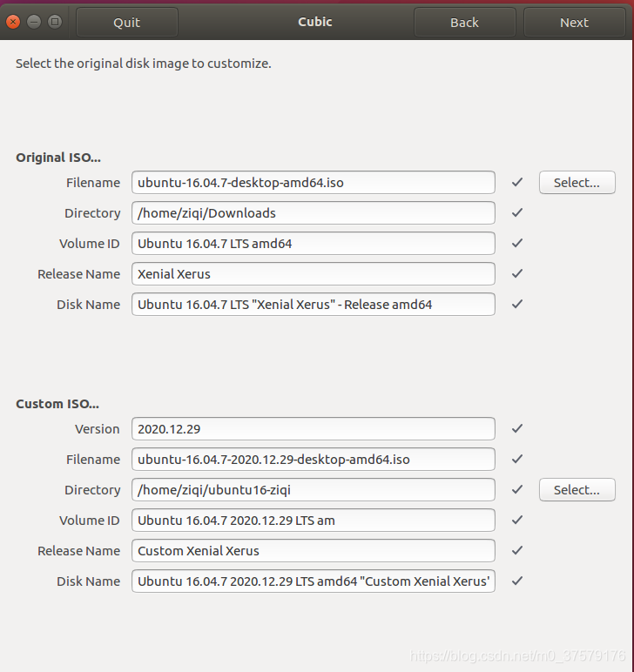Open Select dialog for custom ISO directory
The image size is (634, 672).
577,490
